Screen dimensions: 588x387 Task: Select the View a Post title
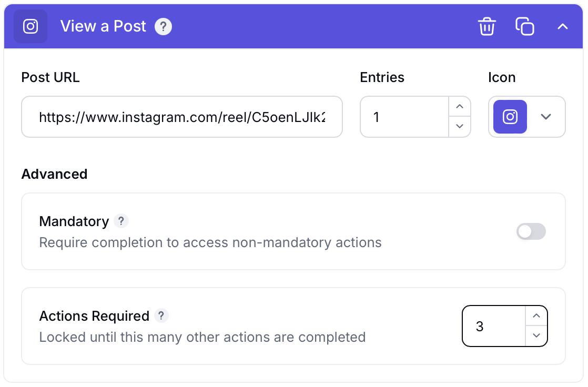pyautogui.click(x=103, y=26)
